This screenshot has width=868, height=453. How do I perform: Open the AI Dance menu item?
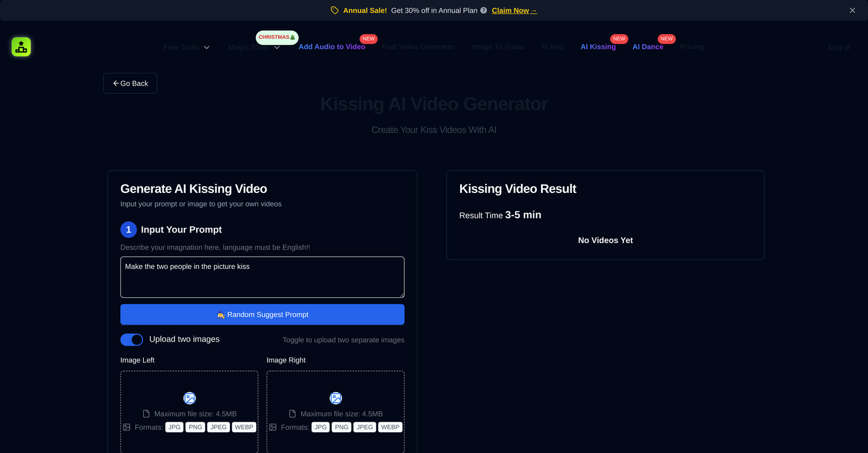(x=648, y=47)
